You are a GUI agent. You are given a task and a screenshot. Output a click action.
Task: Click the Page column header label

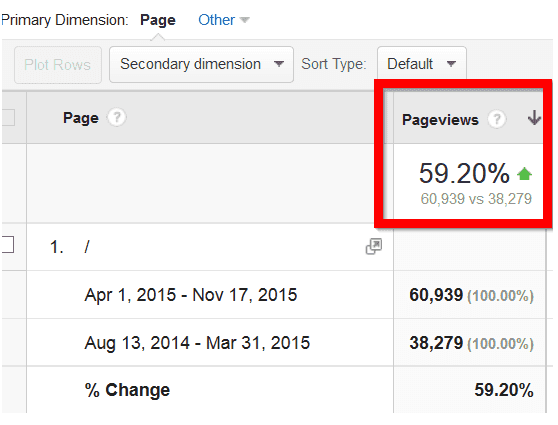tap(81, 118)
